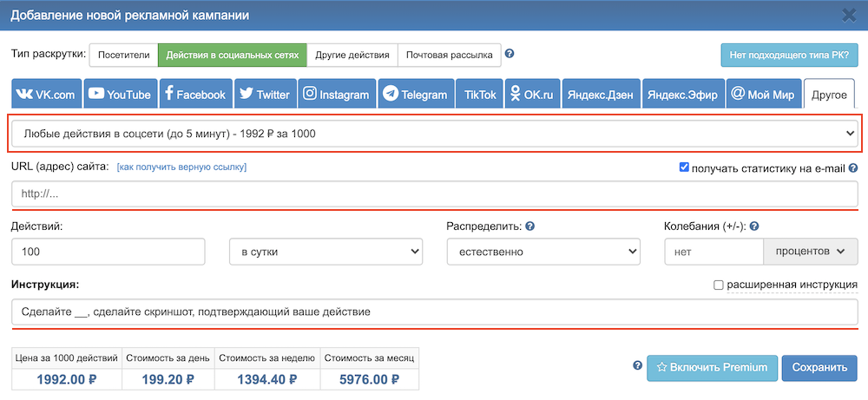Open как получить верную ссылку link

(x=181, y=167)
